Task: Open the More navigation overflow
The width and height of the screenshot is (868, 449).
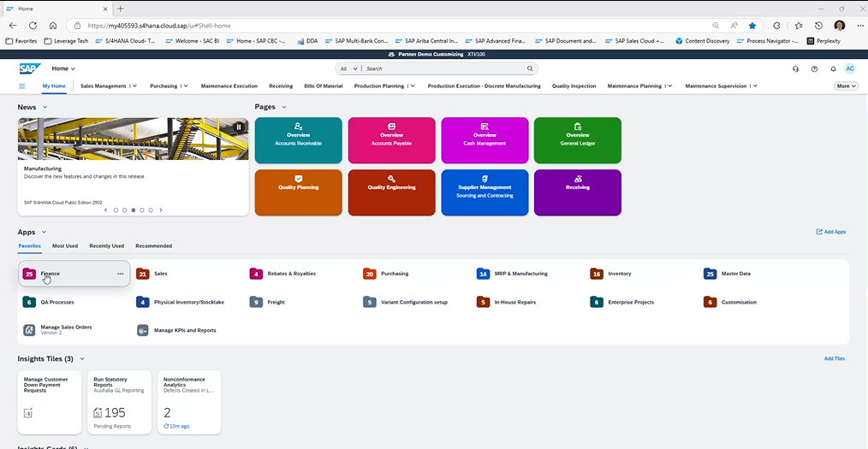Action: point(846,86)
